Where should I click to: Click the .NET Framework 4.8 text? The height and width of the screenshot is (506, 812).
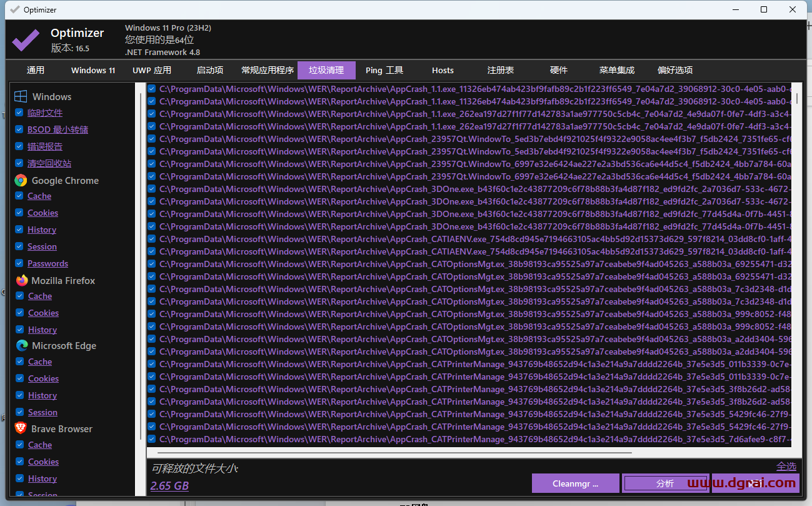(163, 53)
